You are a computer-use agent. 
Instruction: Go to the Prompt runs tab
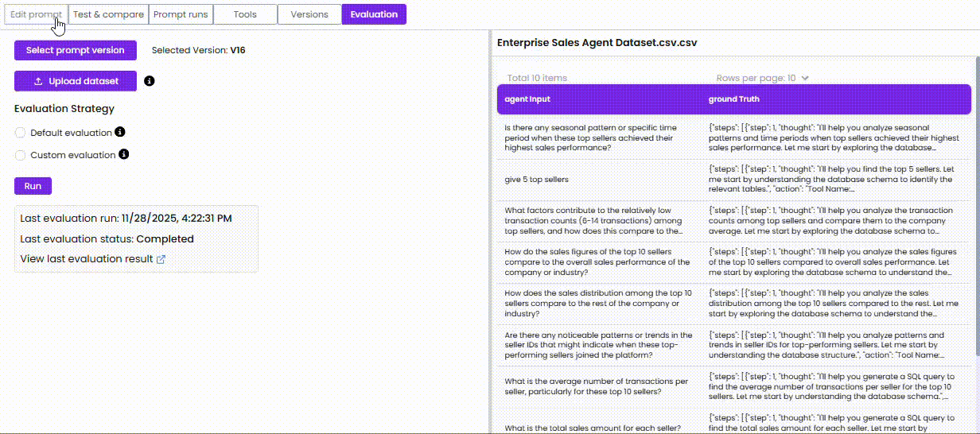(181, 14)
